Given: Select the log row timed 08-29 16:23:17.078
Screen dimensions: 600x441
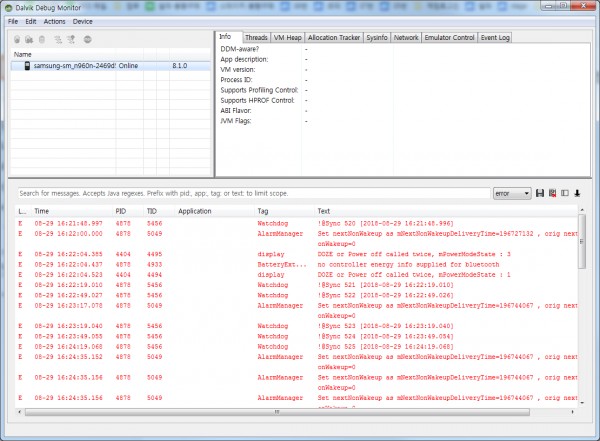Looking at the screenshot, I should click(x=297, y=310).
